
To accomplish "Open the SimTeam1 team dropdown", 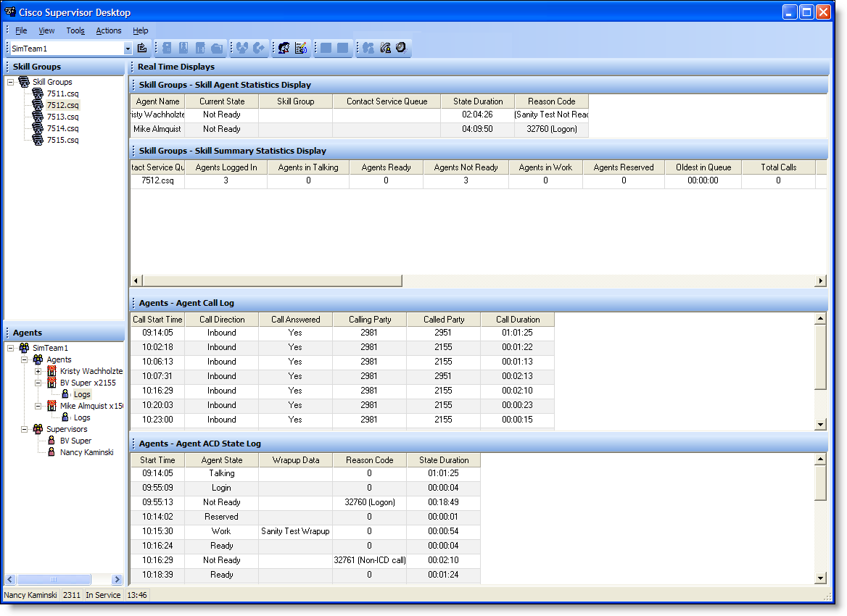I will coord(128,49).
